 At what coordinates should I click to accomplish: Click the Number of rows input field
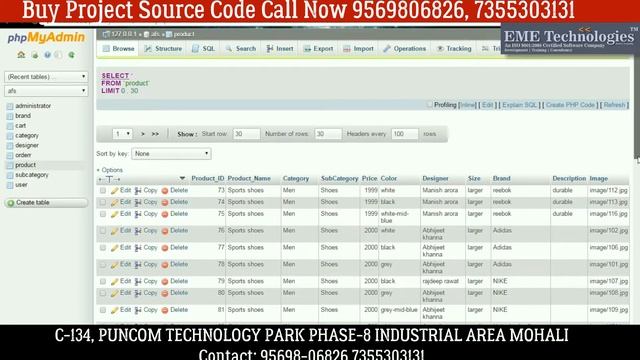(328, 134)
